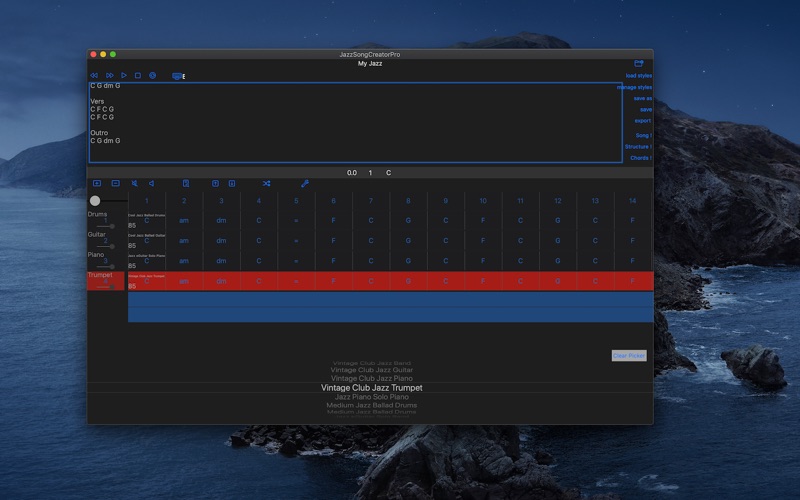Click the Piano track volume slider

pos(106,266)
